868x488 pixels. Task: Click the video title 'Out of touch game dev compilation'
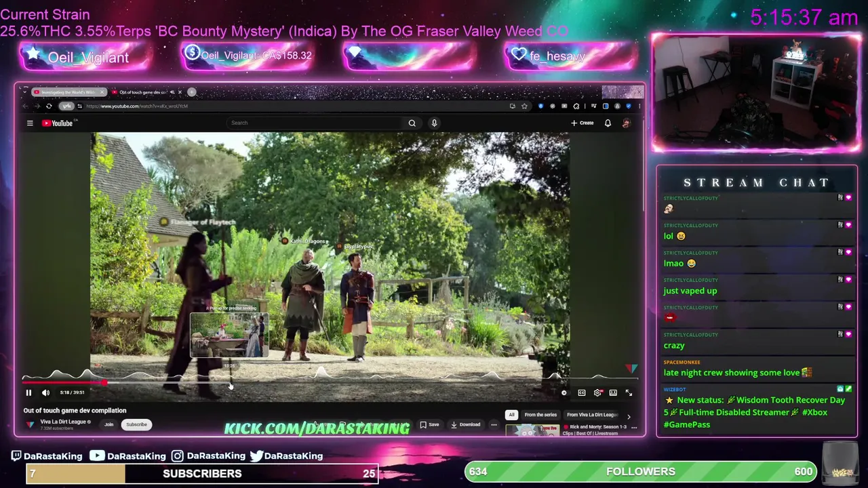(x=75, y=411)
